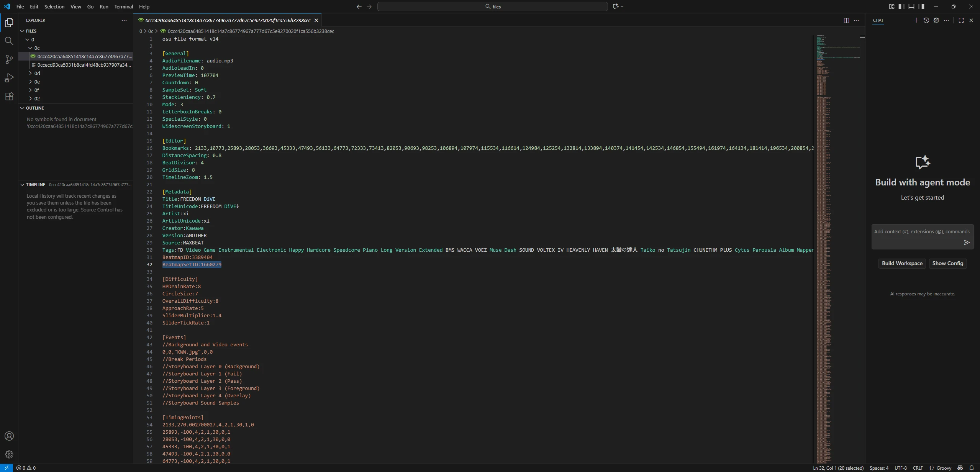Toggle Primary Side Bar layout button
This screenshot has width=980, height=472.
(901, 7)
